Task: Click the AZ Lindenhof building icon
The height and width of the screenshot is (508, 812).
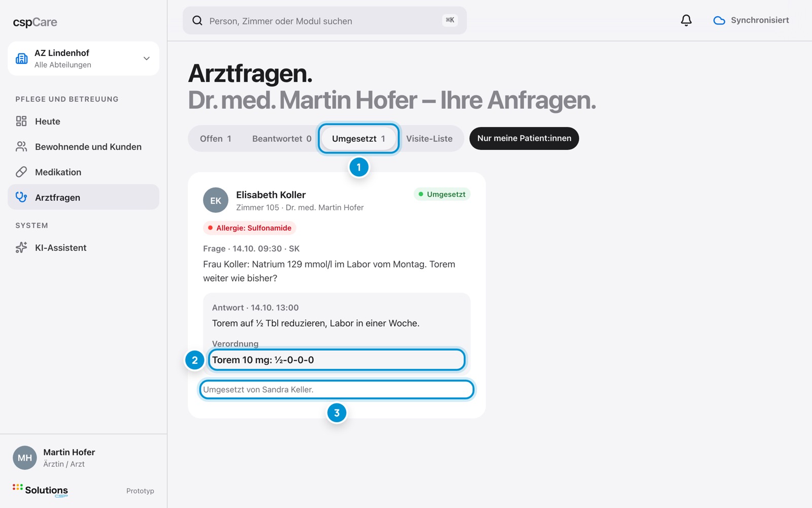Action: coord(22,58)
